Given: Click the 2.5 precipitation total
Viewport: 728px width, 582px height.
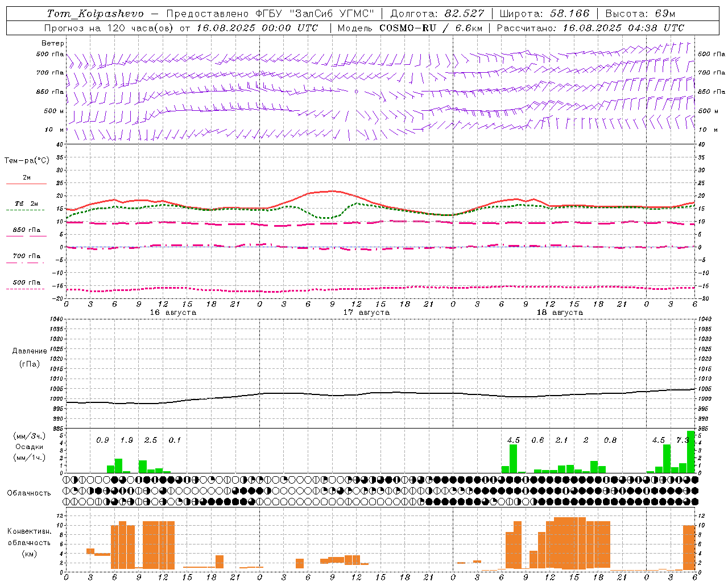Looking at the screenshot, I should coord(151,440).
